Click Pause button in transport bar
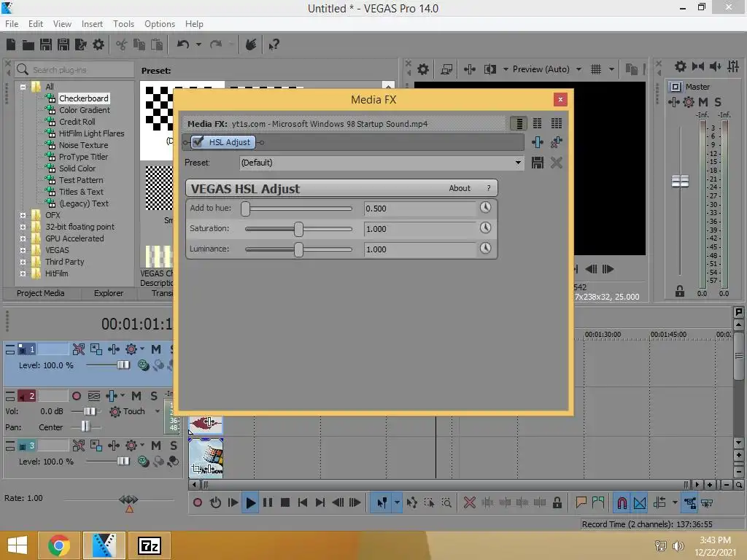 (x=268, y=503)
